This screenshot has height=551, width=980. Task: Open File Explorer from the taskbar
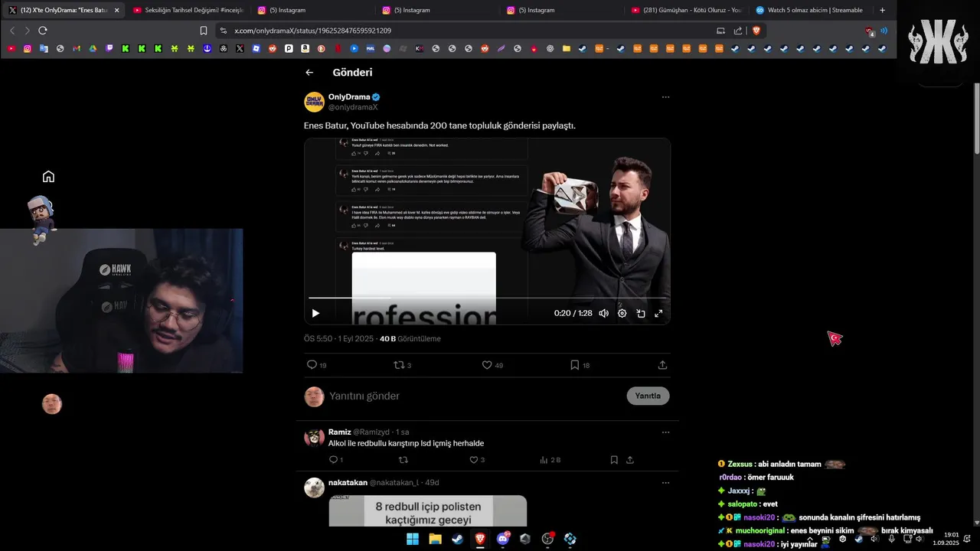(x=435, y=539)
